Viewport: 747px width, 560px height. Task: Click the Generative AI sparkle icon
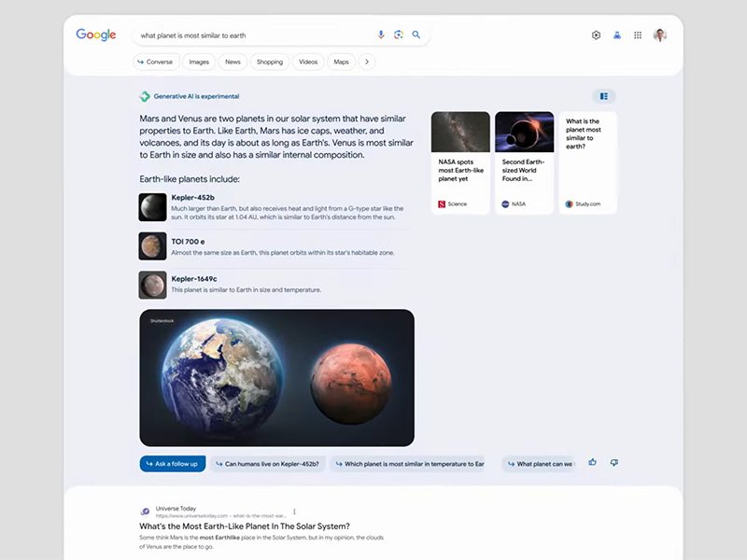[145, 96]
